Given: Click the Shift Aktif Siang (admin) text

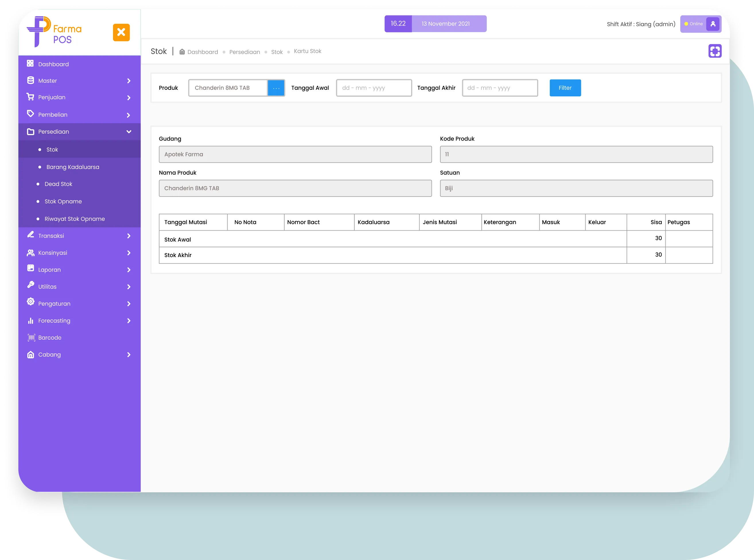Looking at the screenshot, I should (x=641, y=24).
